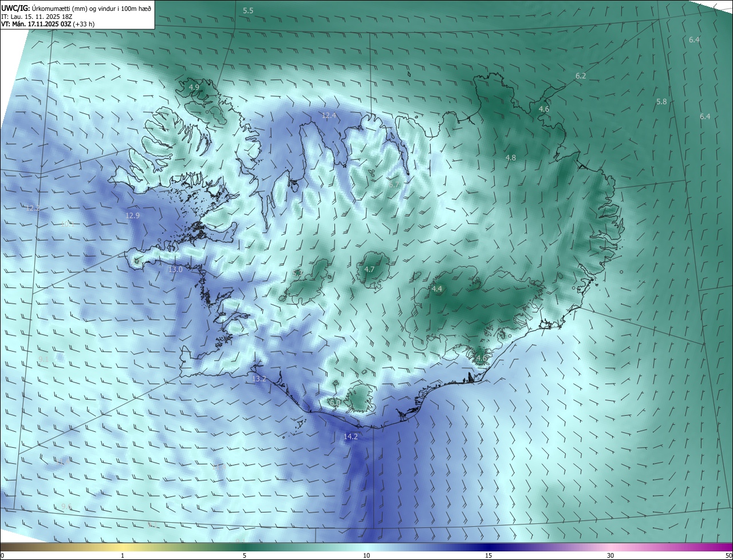Click the 14.2 maximum value south of Iceland
Screen dimensions: 733x560
pyautogui.click(x=350, y=436)
